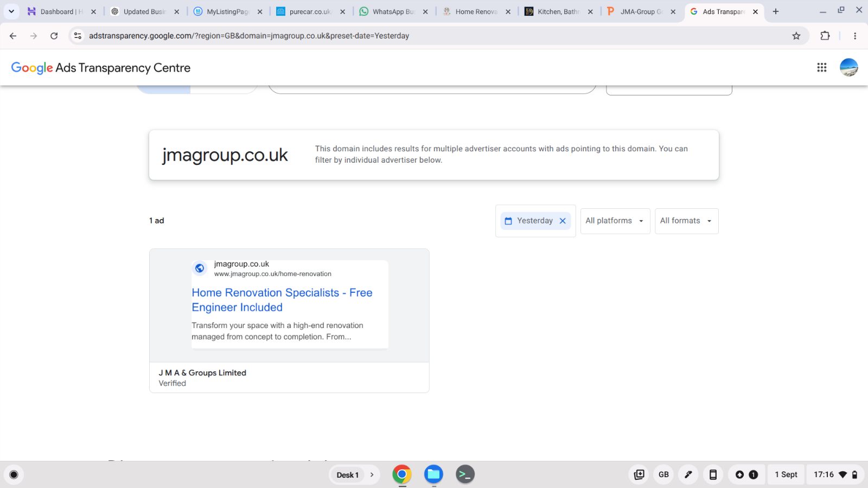This screenshot has width=868, height=488.
Task: Close the JMA-Group tab
Action: (x=673, y=11)
